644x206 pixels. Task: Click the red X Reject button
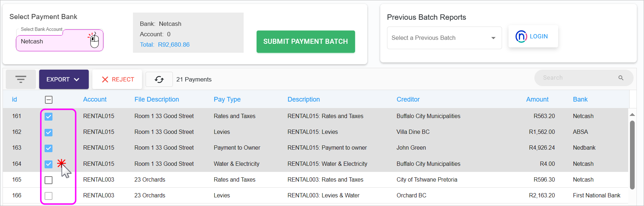pyautogui.click(x=117, y=79)
